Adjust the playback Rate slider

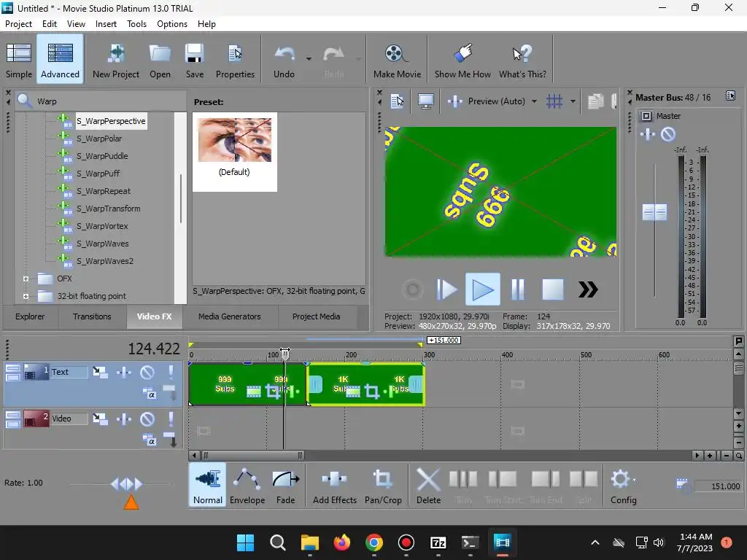coord(126,484)
